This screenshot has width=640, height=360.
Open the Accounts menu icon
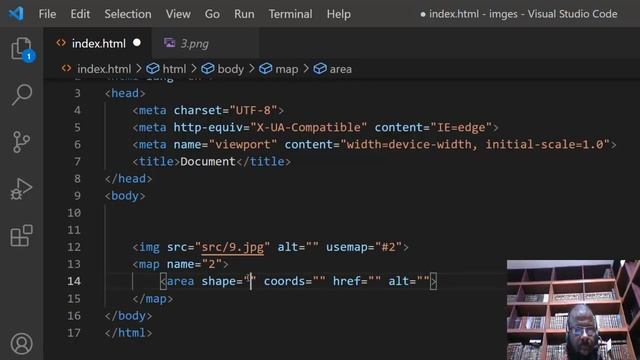pyautogui.click(x=22, y=344)
